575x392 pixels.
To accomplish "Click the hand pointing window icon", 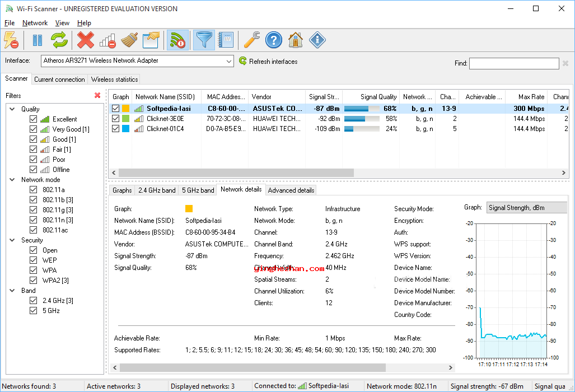I will click(x=151, y=40).
